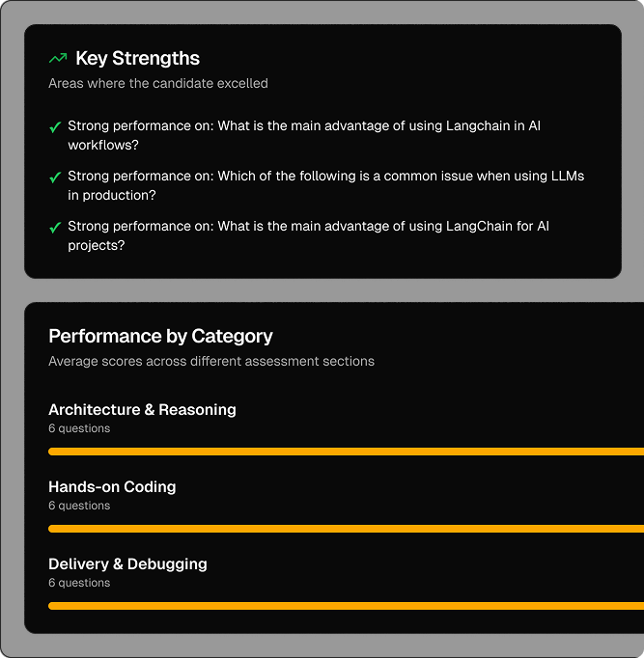Click the checkmark beside the Langchain AI workflows strength
The height and width of the screenshot is (658, 644).
[x=55, y=126]
